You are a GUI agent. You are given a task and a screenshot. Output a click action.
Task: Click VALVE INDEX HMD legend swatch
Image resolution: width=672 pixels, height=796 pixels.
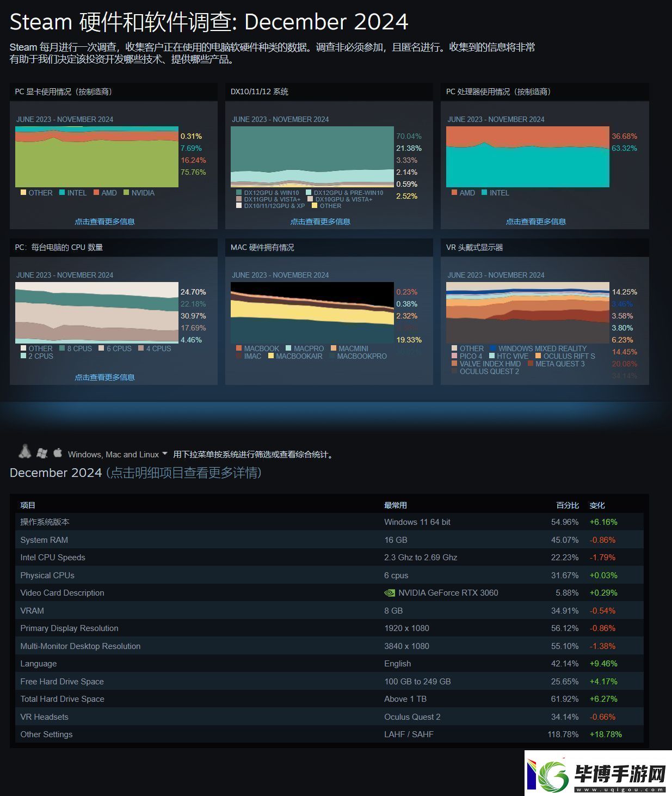click(x=454, y=363)
